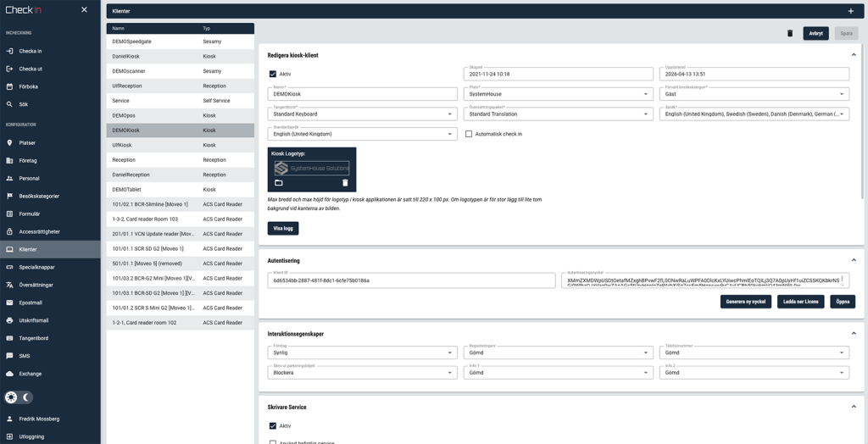Click the Visa logg button

(x=283, y=228)
